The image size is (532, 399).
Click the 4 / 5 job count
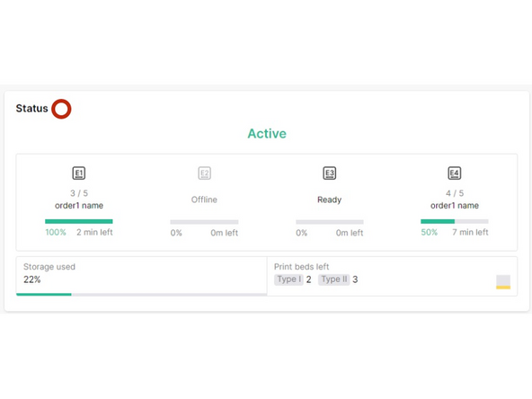click(455, 193)
